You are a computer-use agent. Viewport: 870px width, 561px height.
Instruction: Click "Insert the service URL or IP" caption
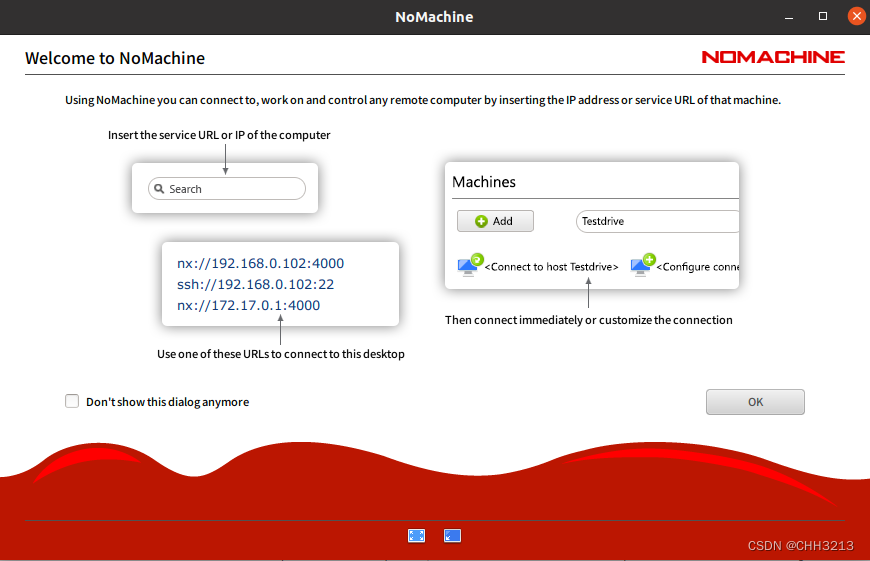[219, 135]
